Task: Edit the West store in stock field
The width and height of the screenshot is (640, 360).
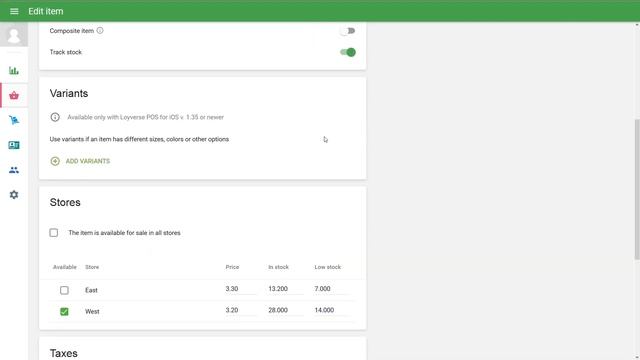Action: pos(285,310)
